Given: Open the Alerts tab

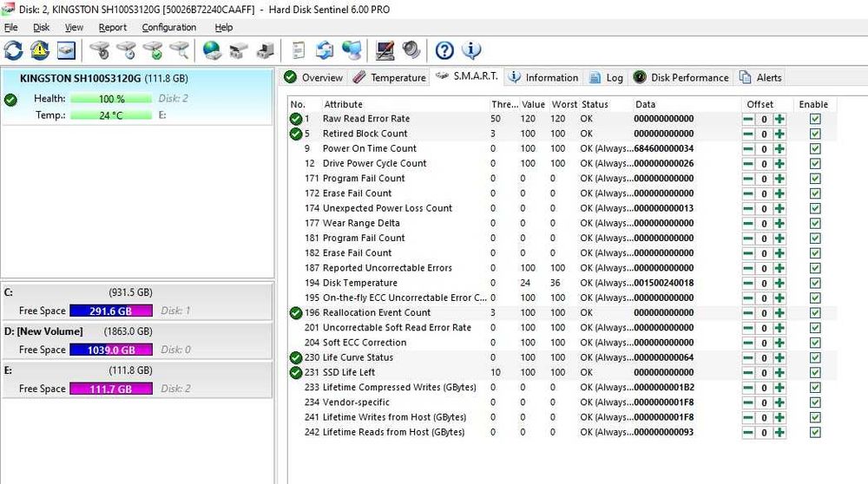Looking at the screenshot, I should 761,77.
